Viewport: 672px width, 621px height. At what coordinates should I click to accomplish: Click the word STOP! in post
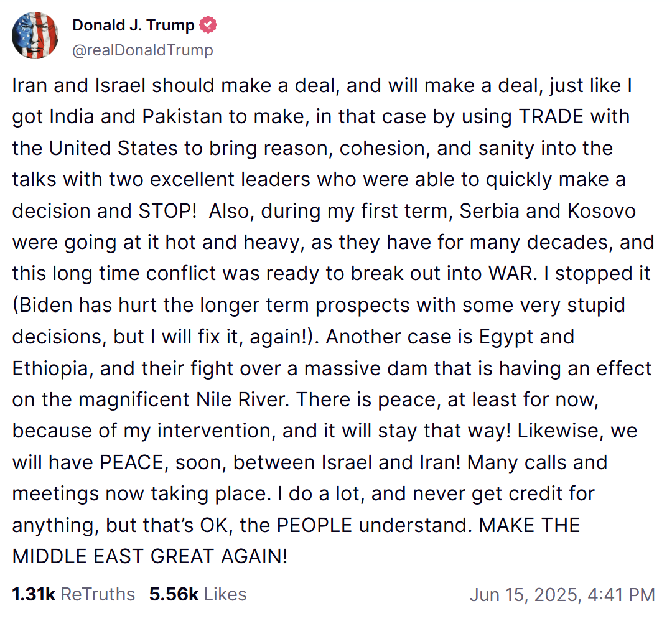[x=167, y=211]
